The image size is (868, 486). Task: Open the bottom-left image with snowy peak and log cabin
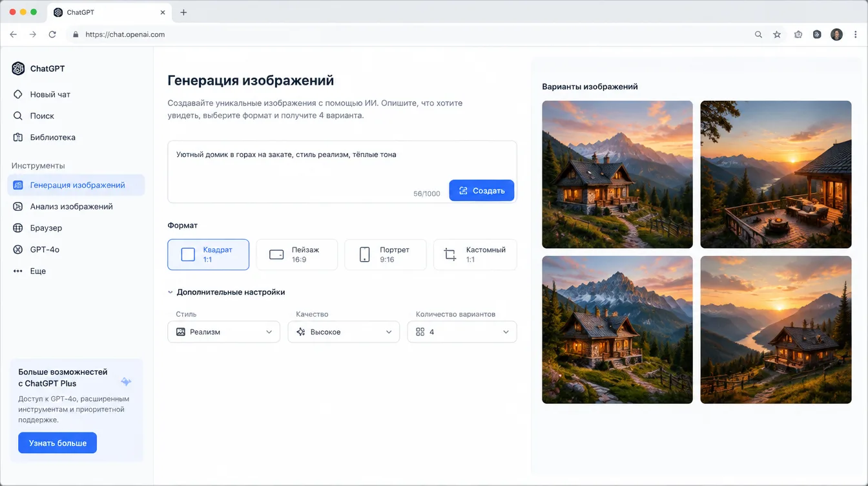[617, 330]
